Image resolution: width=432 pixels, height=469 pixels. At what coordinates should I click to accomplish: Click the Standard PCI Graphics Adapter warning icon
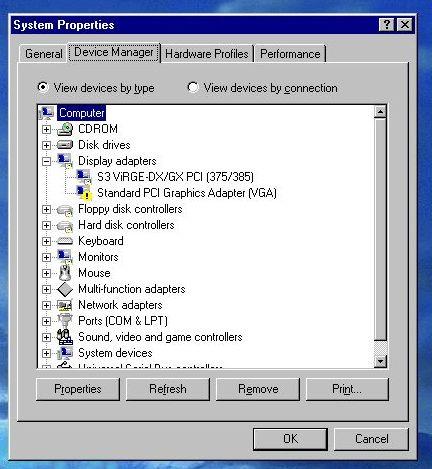[x=84, y=193]
